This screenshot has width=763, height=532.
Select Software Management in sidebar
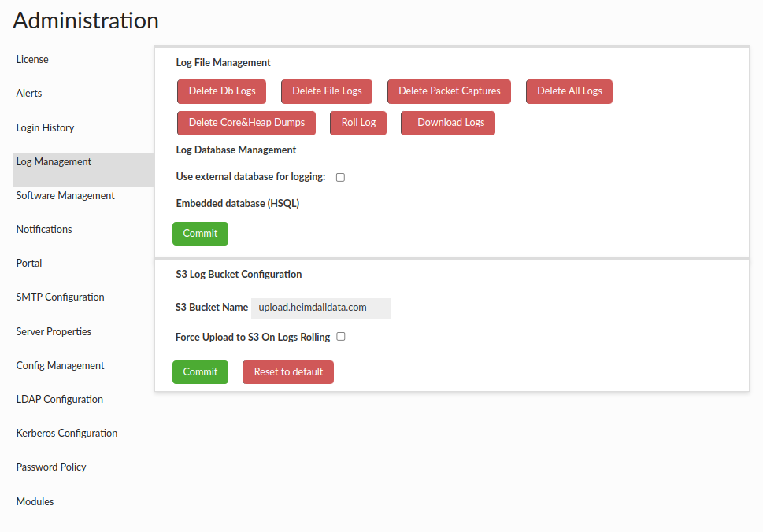65,196
